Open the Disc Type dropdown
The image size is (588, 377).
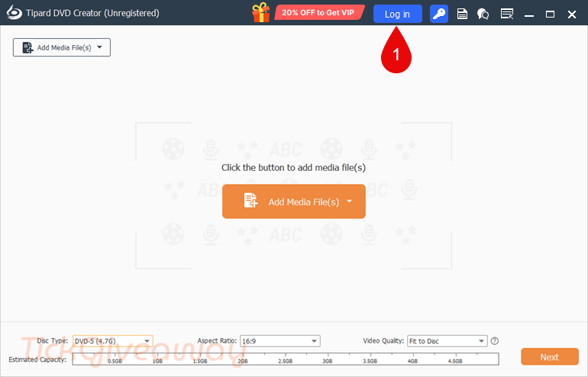point(113,341)
